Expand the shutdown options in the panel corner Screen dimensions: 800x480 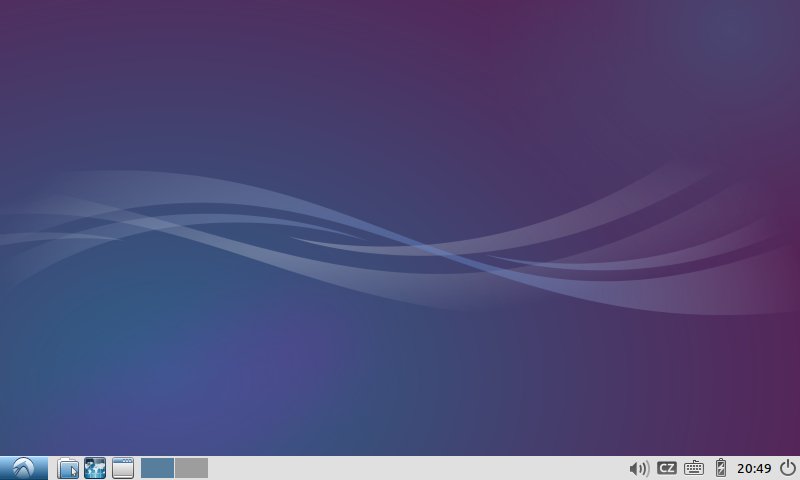click(788, 468)
